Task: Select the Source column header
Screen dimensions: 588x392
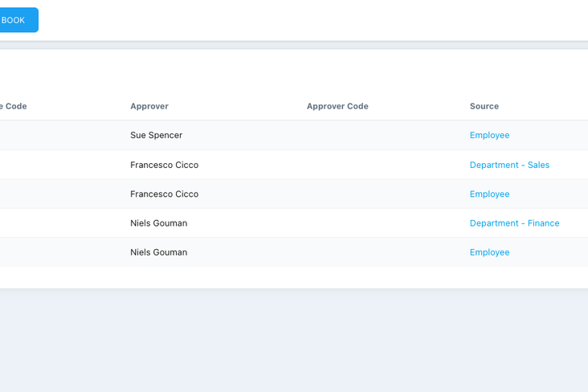Action: point(484,106)
